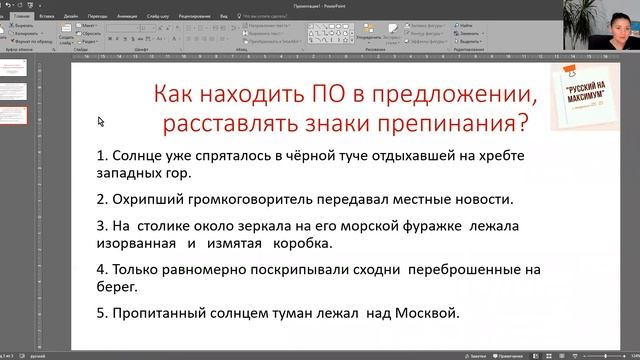640x360 pixels.
Task: Select the first slide thumbnail
Action: 13,67
